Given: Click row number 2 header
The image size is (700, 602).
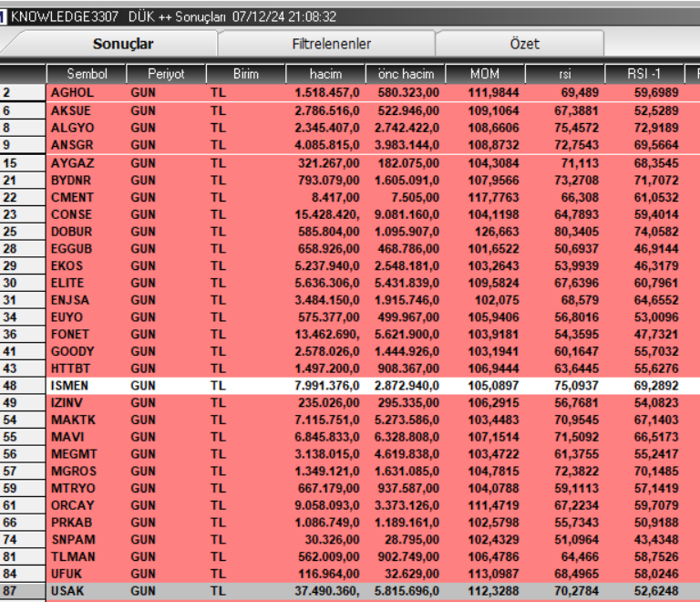Looking at the screenshot, I should point(22,92).
